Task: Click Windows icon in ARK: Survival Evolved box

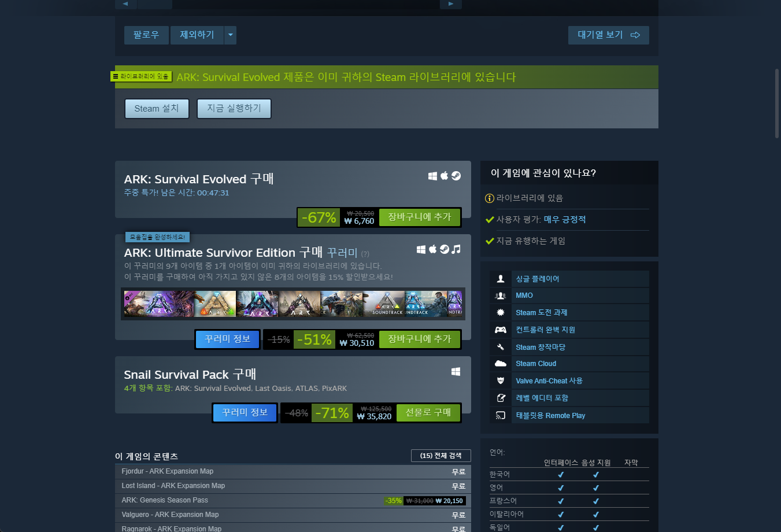Action: tap(432, 176)
